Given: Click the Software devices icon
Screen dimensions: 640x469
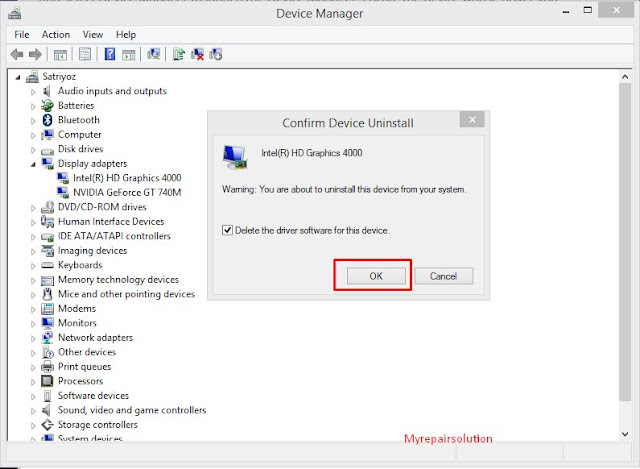Looking at the screenshot, I should click(x=47, y=396).
